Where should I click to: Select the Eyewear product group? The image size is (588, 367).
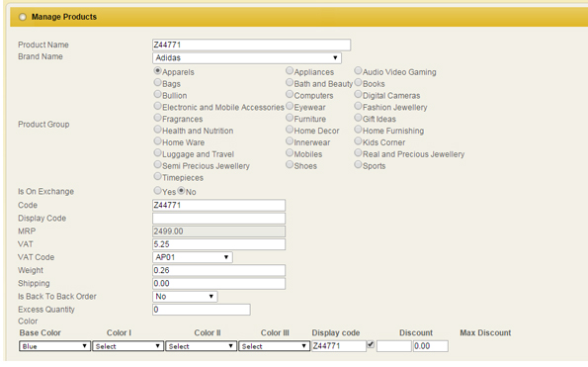coord(290,106)
